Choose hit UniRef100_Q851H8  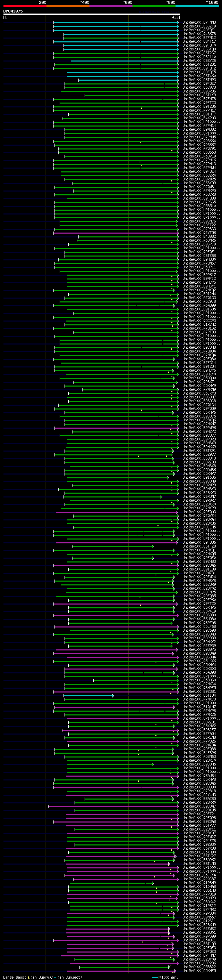(199, 890)
